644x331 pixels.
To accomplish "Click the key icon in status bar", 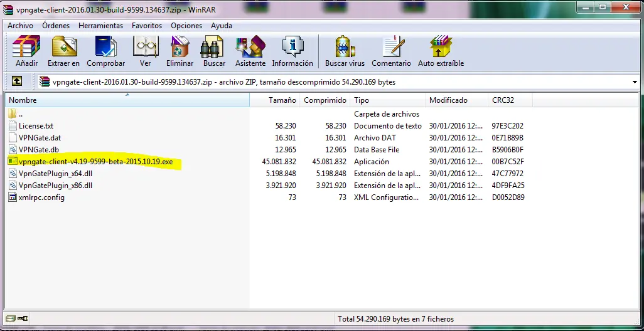I will click(x=23, y=318).
